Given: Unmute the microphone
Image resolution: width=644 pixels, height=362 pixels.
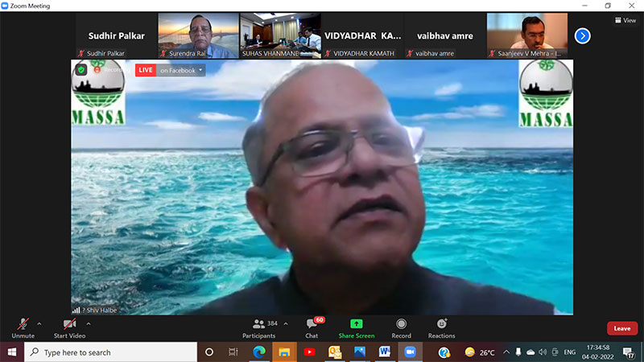Looking at the screenshot, I should click(23, 327).
